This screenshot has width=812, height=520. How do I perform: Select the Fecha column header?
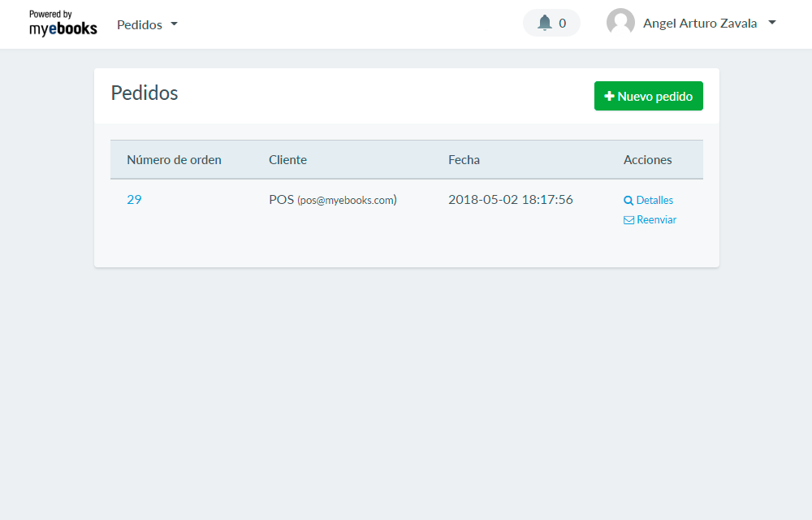point(464,160)
